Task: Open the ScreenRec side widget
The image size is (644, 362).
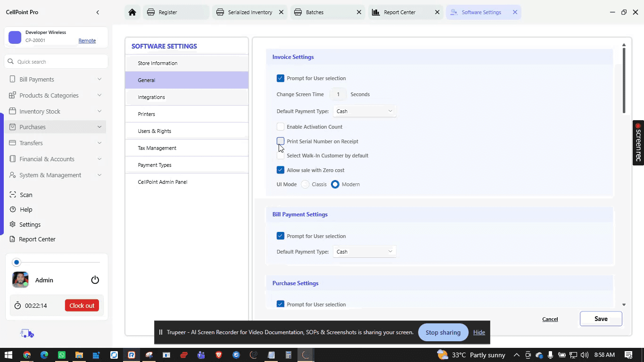Action: pyautogui.click(x=638, y=143)
